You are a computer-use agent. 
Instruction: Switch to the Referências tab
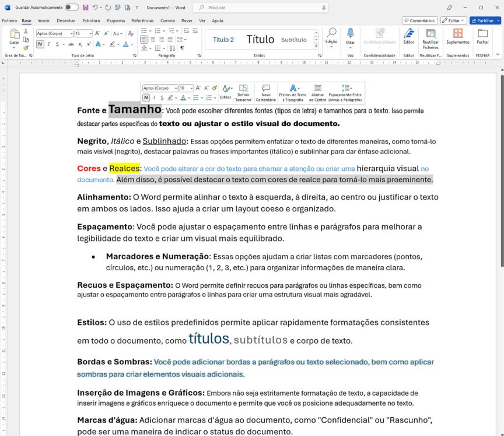tap(142, 20)
